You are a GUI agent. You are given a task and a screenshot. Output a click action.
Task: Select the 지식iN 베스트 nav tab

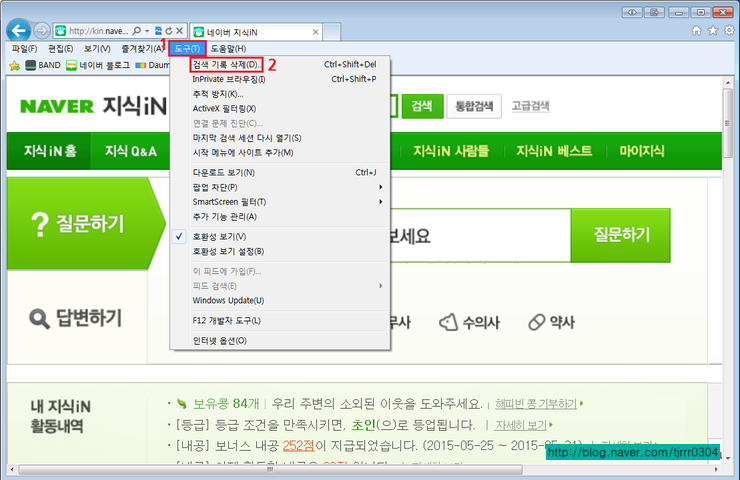coord(554,151)
